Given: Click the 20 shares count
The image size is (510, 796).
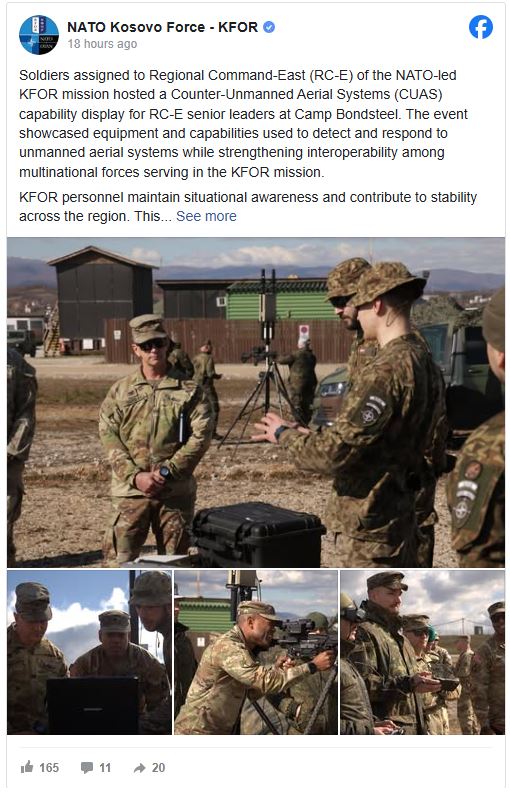Looking at the screenshot, I should click(158, 768).
